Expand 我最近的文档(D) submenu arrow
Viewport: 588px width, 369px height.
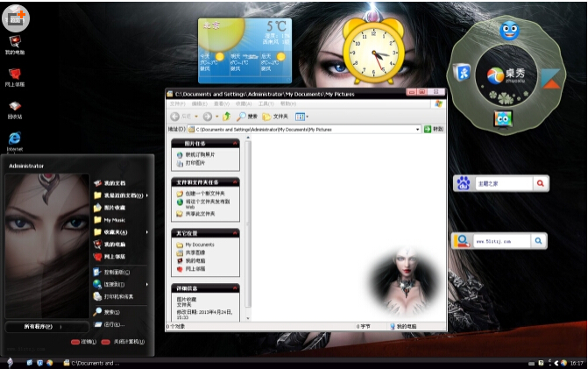147,195
